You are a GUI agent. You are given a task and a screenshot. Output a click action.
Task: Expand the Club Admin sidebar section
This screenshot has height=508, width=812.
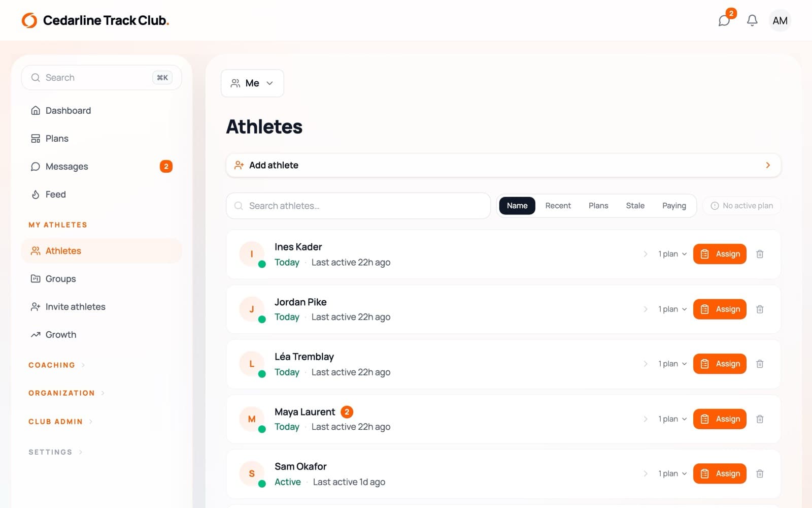[x=60, y=422]
